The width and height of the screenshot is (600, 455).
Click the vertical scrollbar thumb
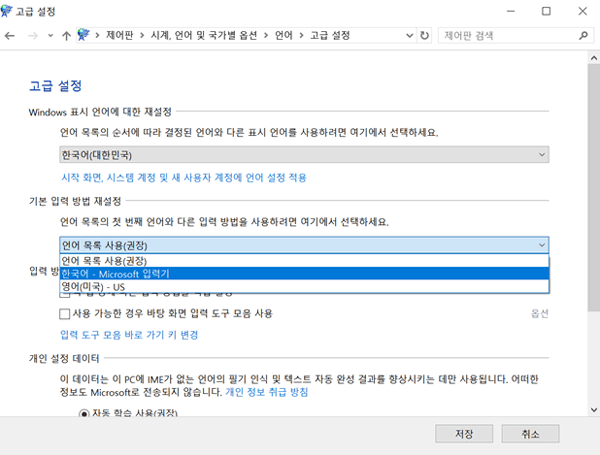[594, 188]
